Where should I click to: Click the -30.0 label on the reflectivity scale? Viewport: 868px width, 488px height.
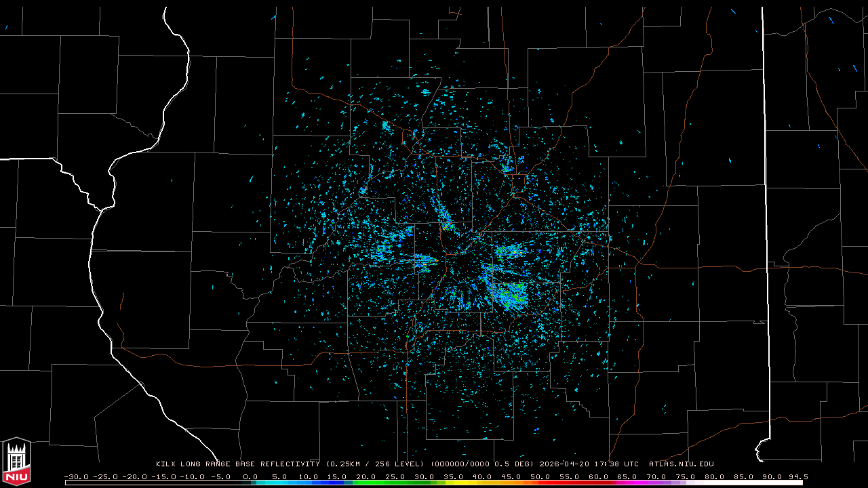(x=76, y=476)
